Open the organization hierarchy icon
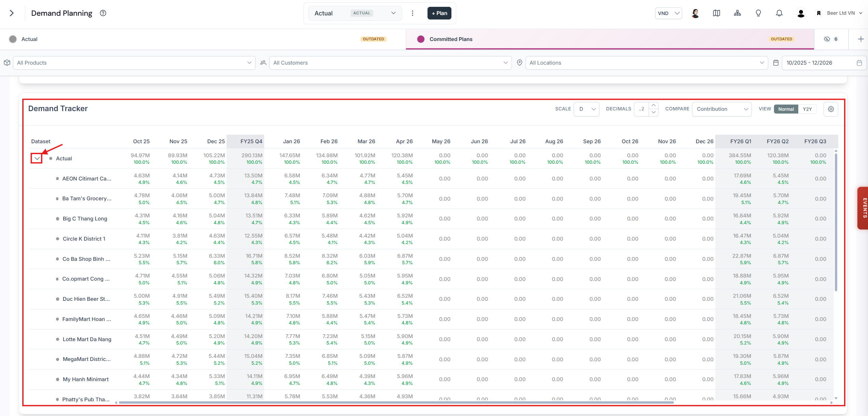 737,13
